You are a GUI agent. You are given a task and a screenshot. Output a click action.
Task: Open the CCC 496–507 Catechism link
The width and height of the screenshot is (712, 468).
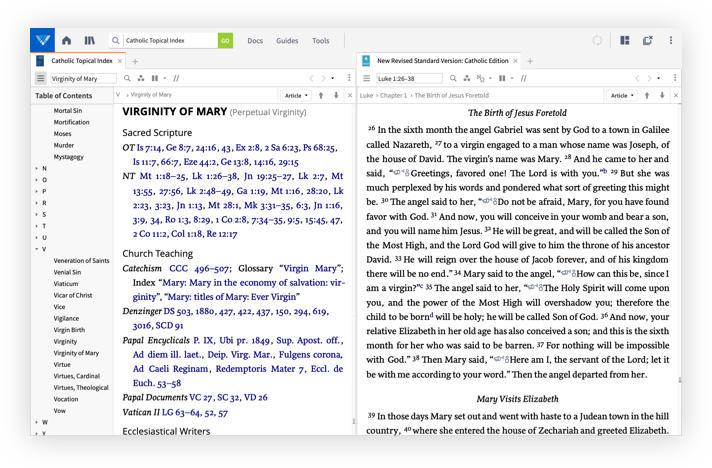click(198, 269)
